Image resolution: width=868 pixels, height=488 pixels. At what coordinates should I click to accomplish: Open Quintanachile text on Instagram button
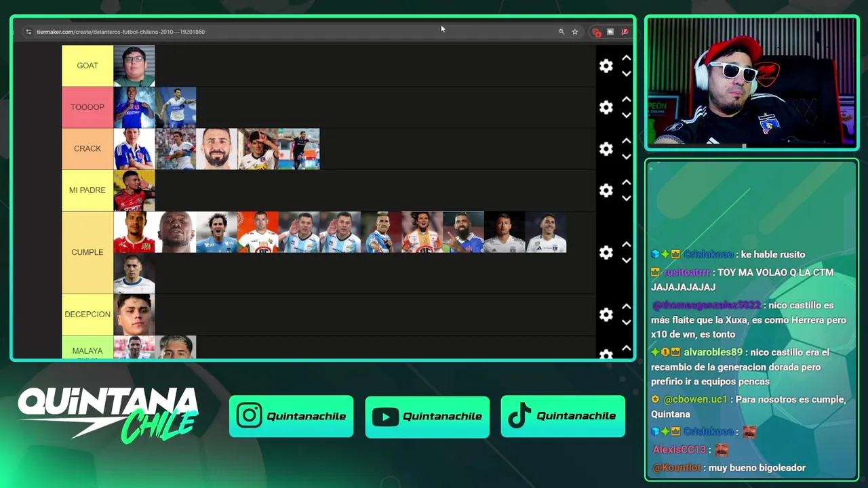pos(307,416)
